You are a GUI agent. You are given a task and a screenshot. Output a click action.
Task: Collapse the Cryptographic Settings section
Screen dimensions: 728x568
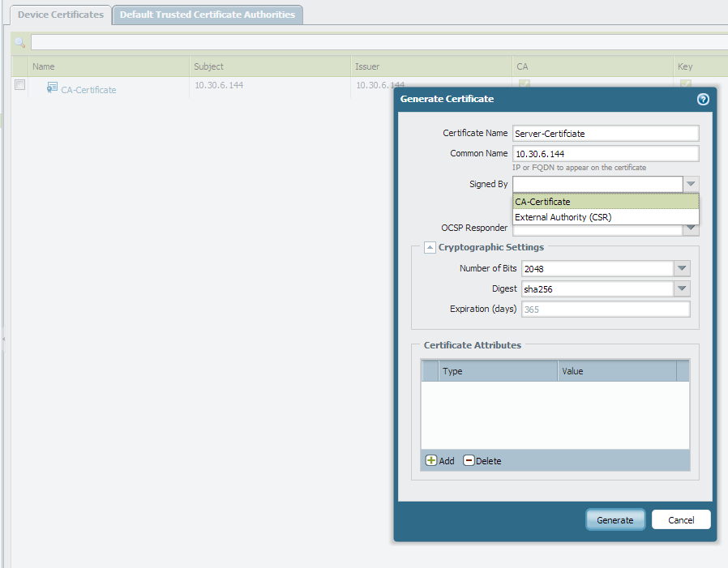coord(430,247)
